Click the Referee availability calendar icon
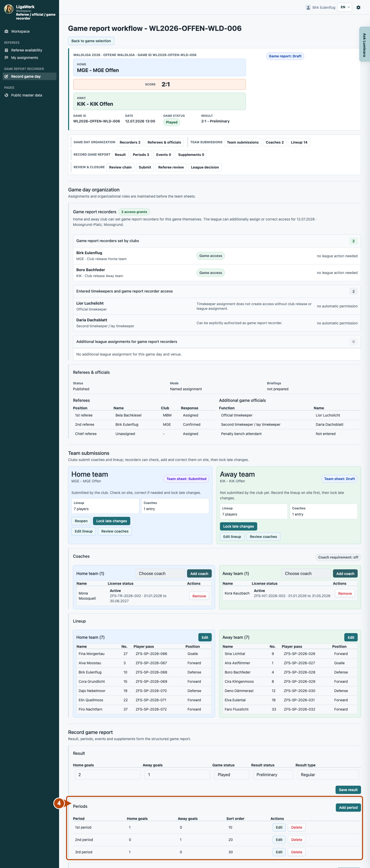This screenshot has width=370, height=868. tap(6, 50)
